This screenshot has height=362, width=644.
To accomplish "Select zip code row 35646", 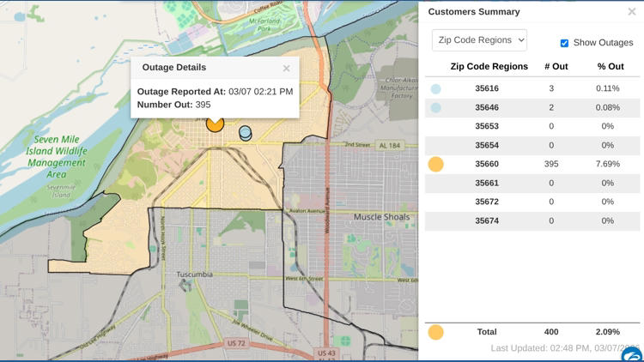I will [532, 107].
